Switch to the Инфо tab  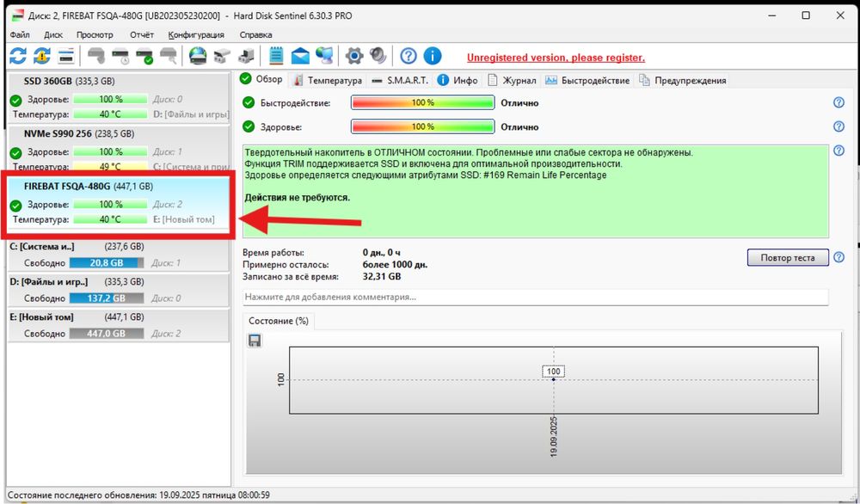(x=458, y=80)
